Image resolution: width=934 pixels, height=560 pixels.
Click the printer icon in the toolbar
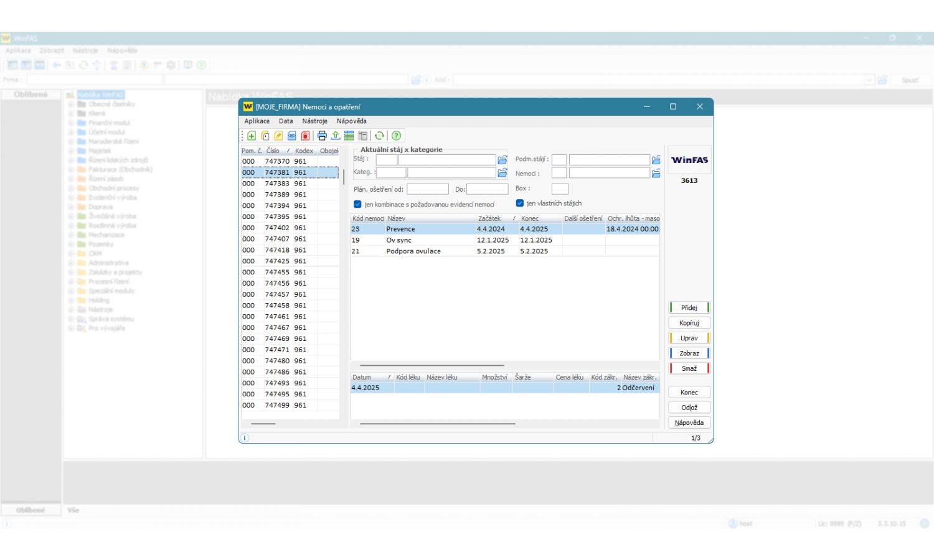322,136
